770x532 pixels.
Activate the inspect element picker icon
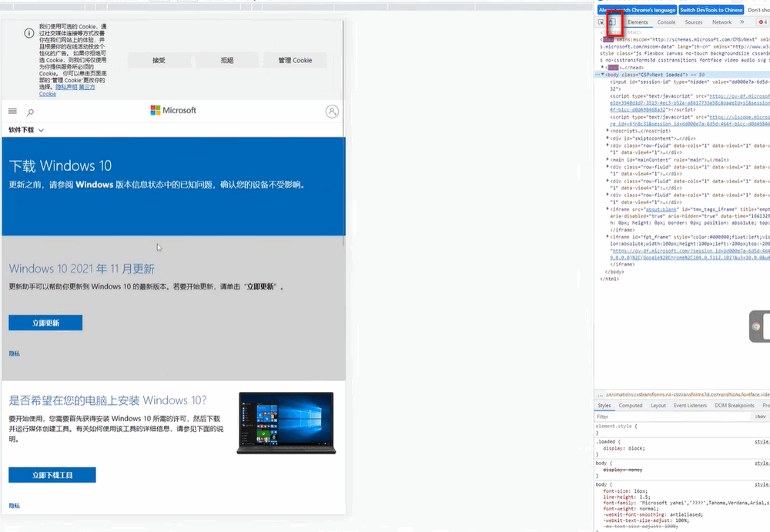602,22
